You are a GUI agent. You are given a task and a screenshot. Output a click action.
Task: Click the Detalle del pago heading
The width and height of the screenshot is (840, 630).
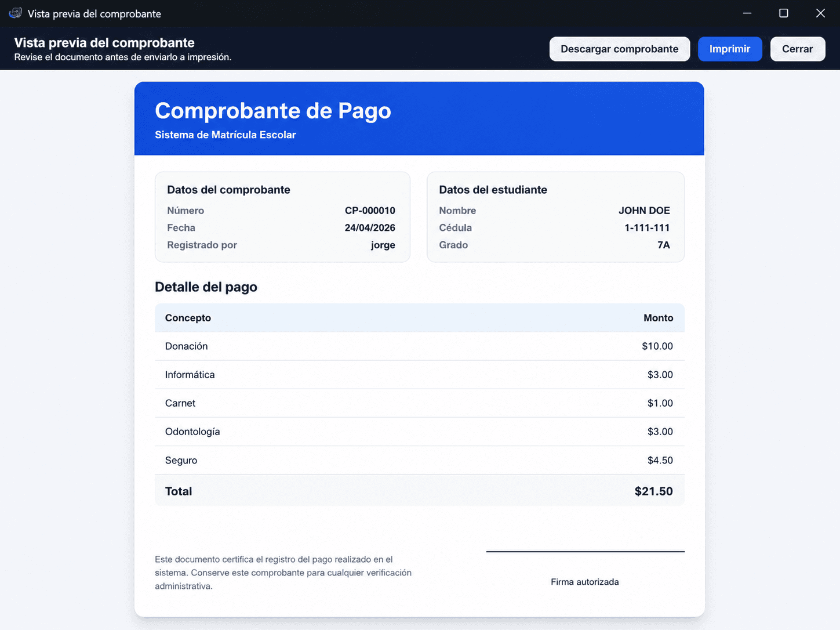point(206,287)
